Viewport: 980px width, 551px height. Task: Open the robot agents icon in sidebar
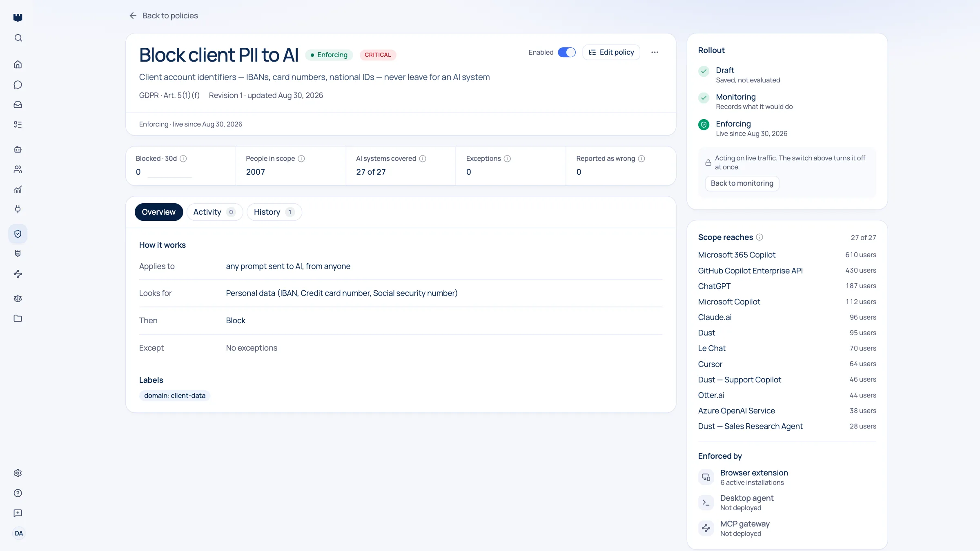click(x=18, y=149)
